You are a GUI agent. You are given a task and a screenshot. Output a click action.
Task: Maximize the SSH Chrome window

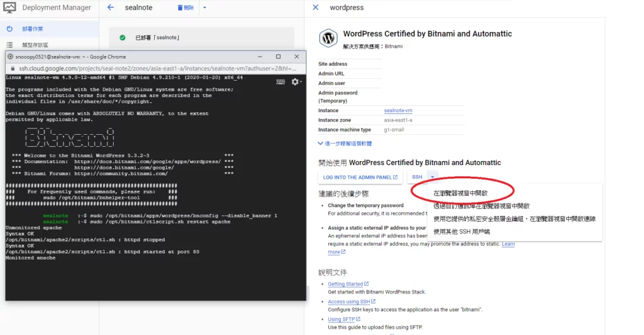(x=278, y=57)
